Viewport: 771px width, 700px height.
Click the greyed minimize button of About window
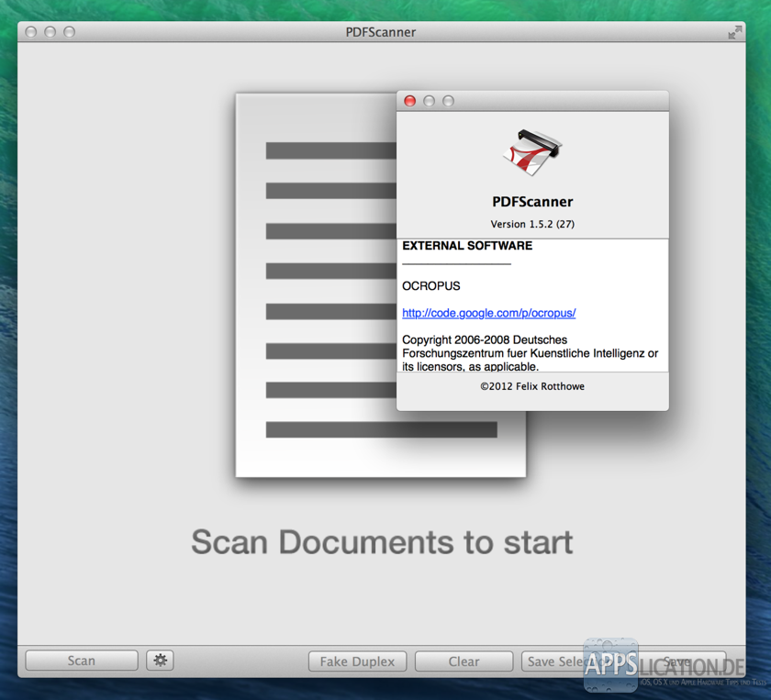(x=429, y=101)
